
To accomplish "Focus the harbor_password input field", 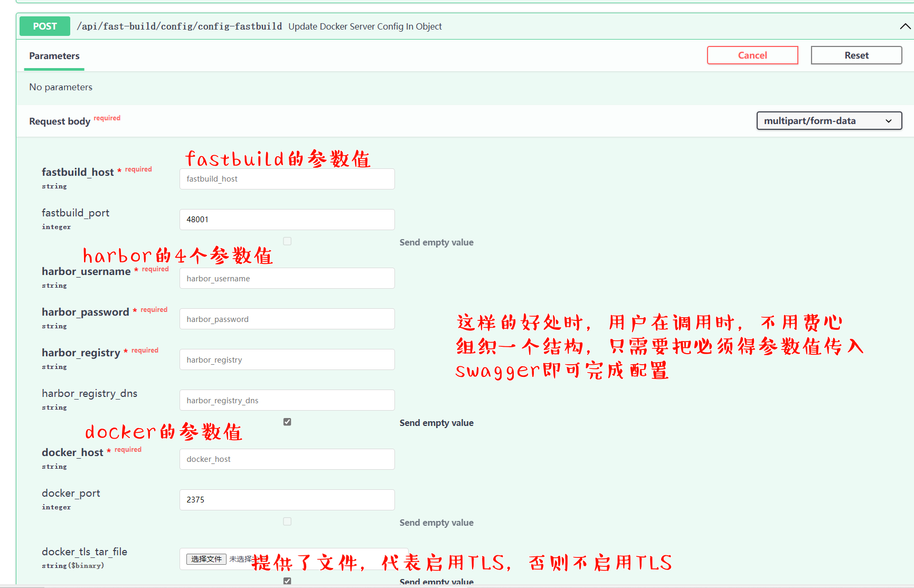I will pyautogui.click(x=287, y=319).
